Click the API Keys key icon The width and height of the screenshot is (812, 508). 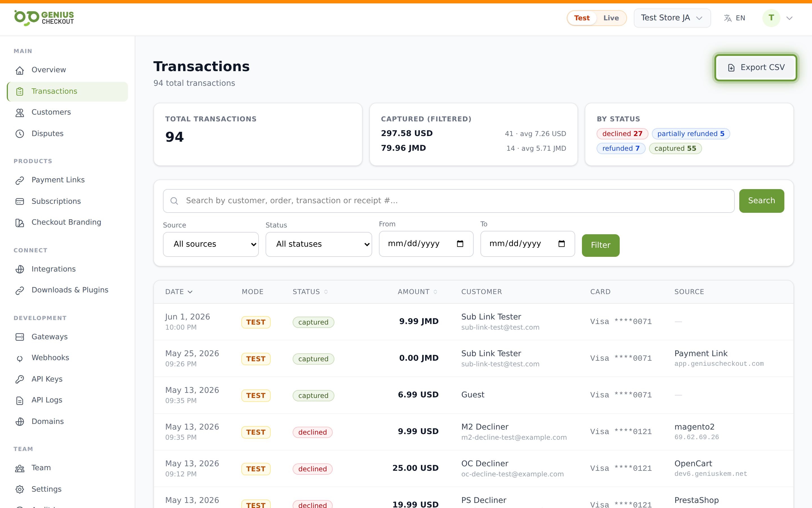(20, 379)
